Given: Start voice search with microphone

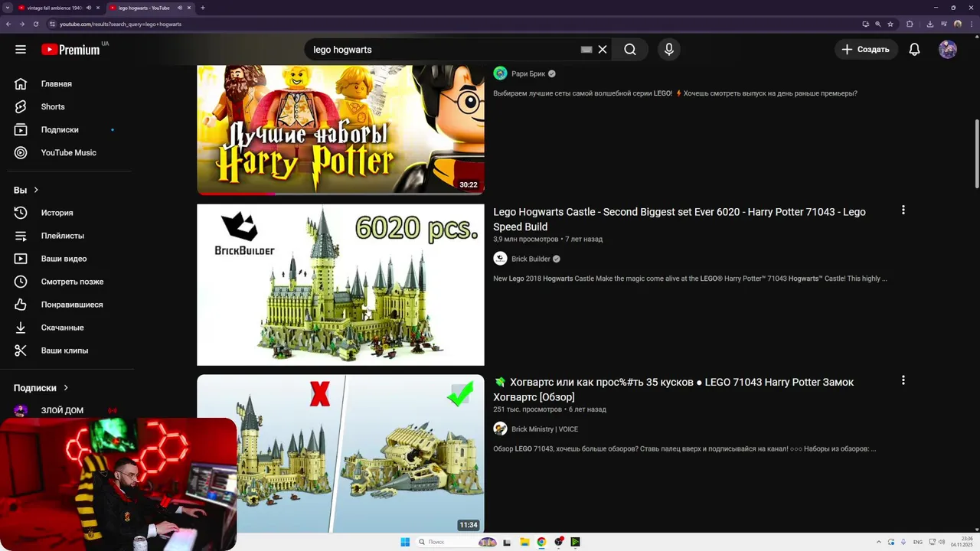Looking at the screenshot, I should pos(669,50).
